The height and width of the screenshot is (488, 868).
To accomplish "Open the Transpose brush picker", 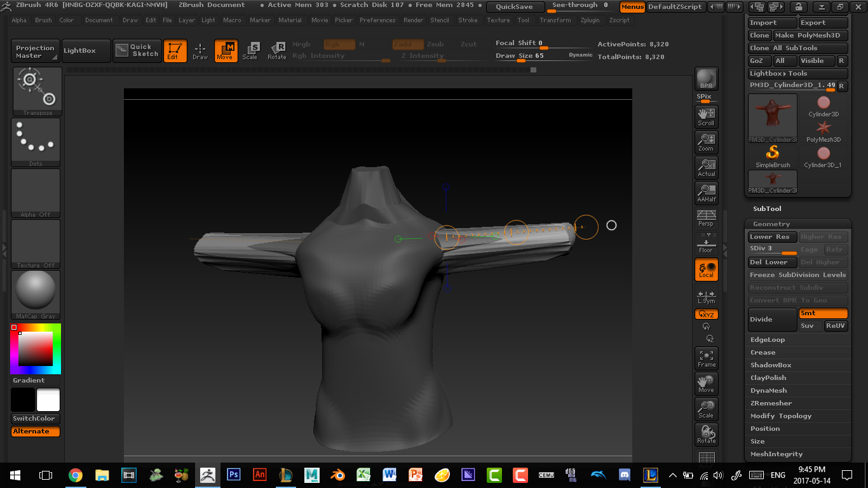I will [36, 91].
